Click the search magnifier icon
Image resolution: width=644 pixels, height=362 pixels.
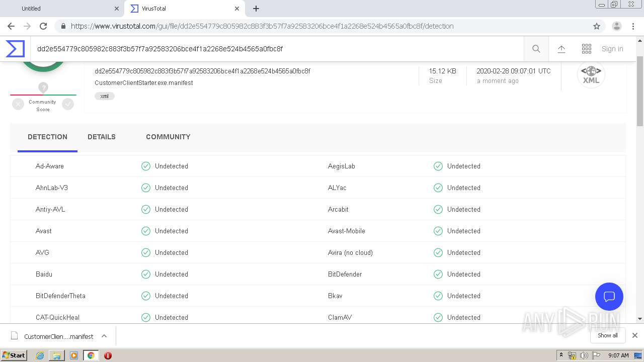tap(536, 49)
